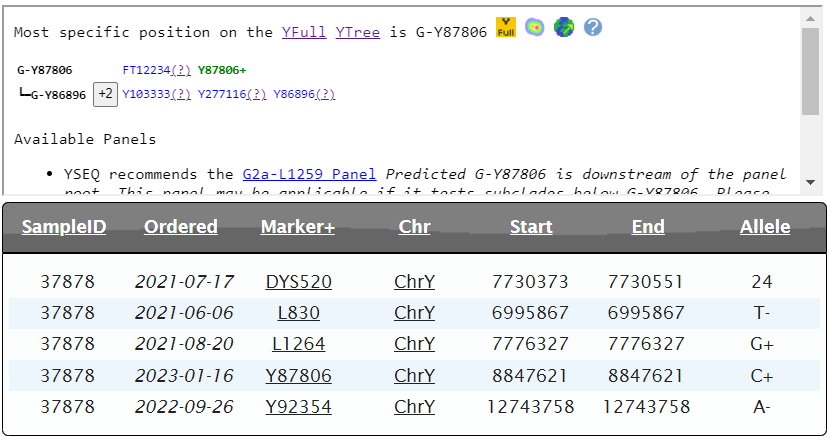The height and width of the screenshot is (440, 830).
Task: Click the globe map icon
Action: 564,28
